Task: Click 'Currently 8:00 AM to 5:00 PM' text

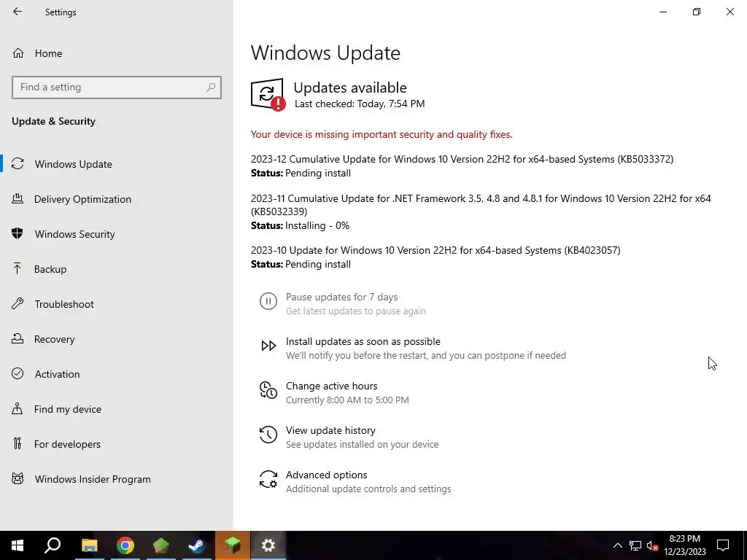Action: coord(347,400)
